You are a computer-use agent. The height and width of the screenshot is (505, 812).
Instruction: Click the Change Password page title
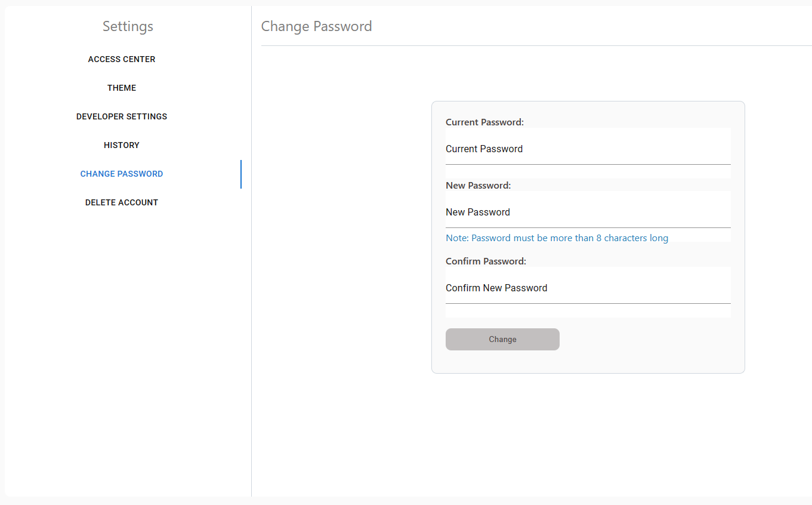pos(316,26)
